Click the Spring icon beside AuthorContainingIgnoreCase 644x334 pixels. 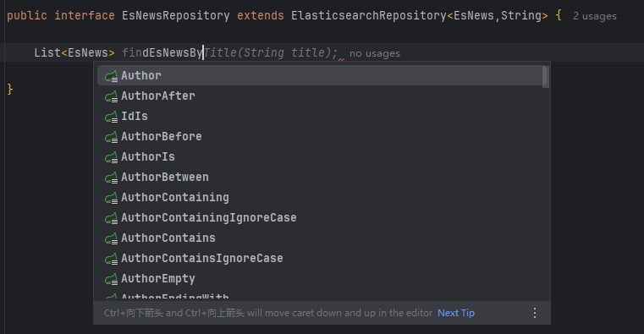tap(111, 219)
